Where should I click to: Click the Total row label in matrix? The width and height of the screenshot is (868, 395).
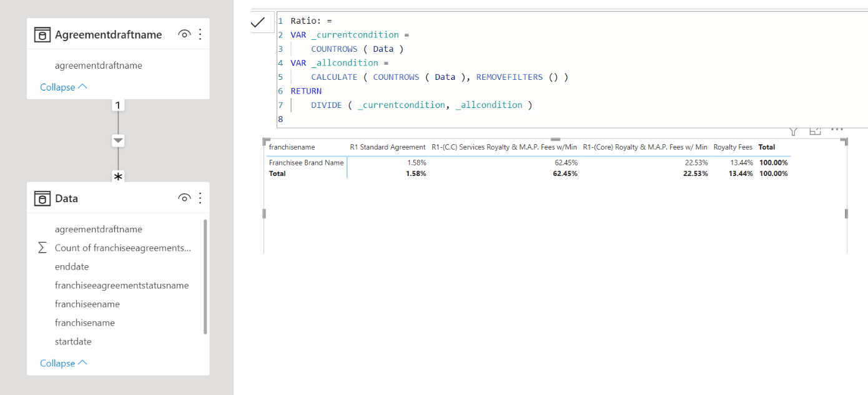277,173
